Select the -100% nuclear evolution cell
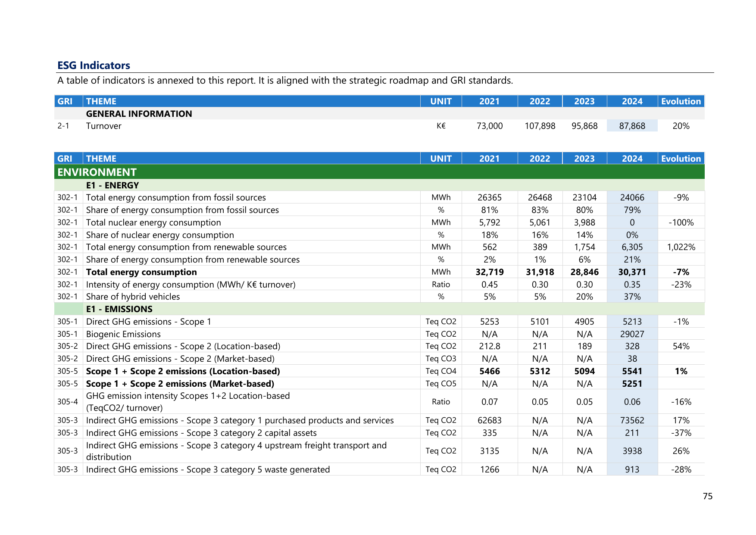756x535 pixels. [681, 222]
